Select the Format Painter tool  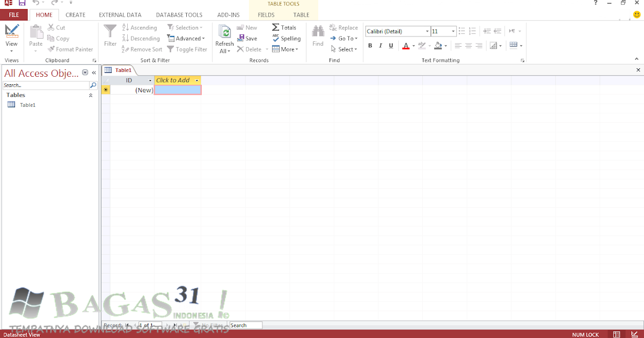[x=70, y=49]
